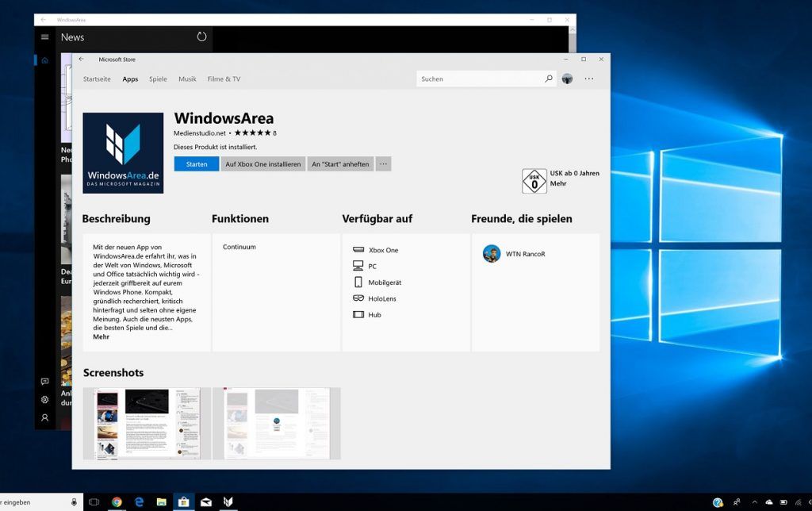Image resolution: width=812 pixels, height=511 pixels.
Task: Go back in Microsoft Store window
Action: click(82, 59)
